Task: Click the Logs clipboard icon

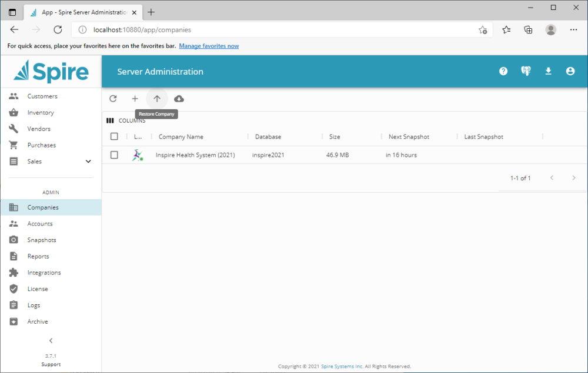Action: (x=14, y=305)
